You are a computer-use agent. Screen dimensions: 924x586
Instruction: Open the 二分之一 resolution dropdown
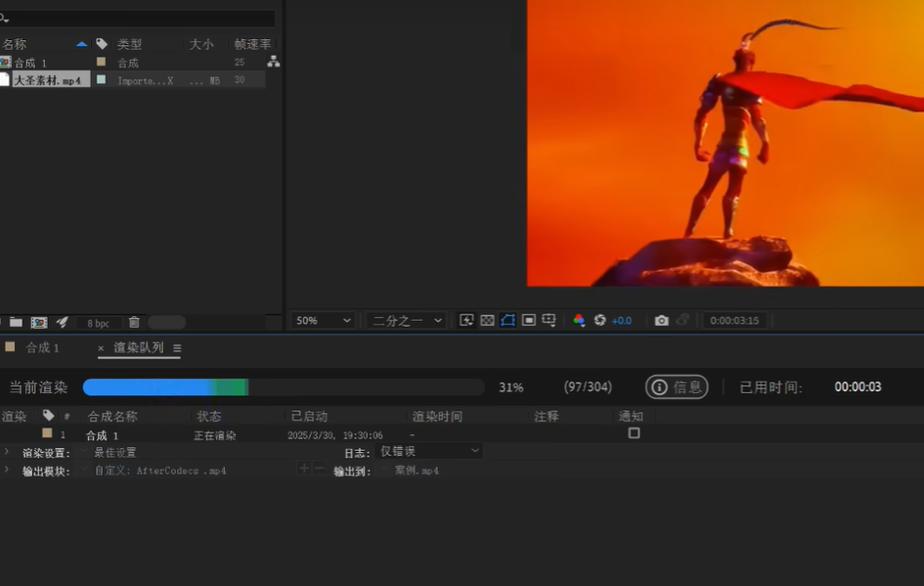pos(407,320)
